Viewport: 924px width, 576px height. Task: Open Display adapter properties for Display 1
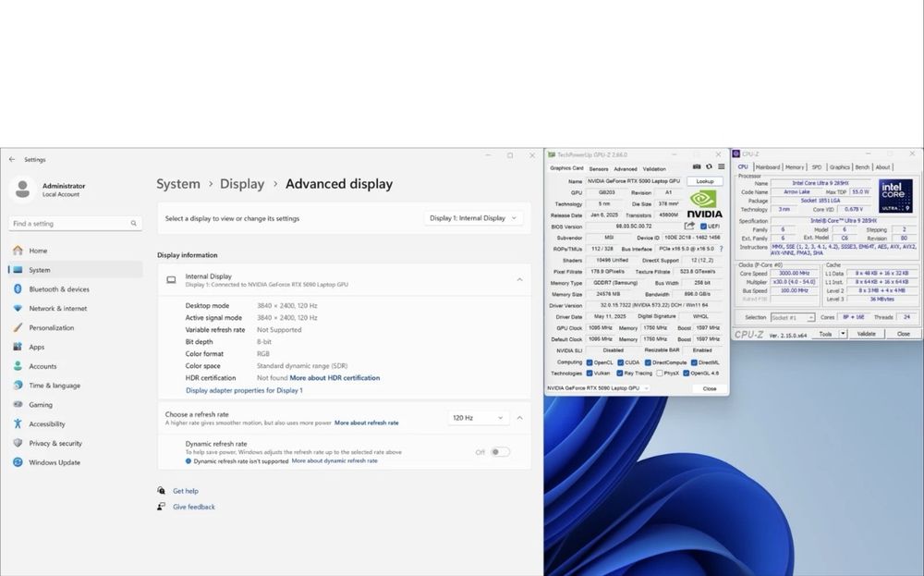pos(244,390)
